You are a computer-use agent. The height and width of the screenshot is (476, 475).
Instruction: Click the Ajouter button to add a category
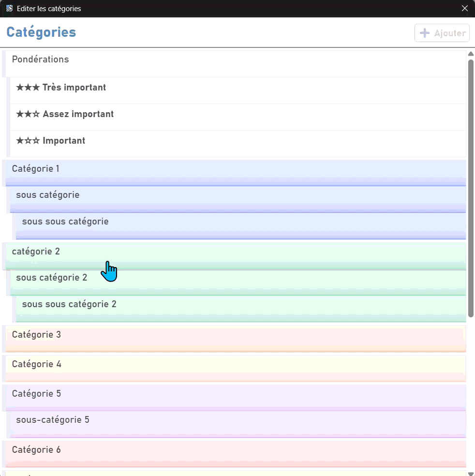442,33
